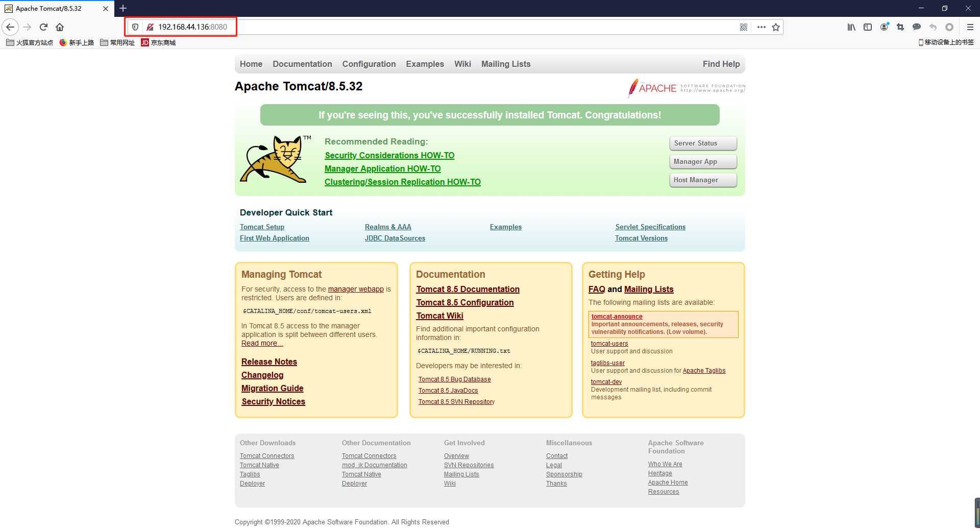Open the chat bubble toolbar icon
This screenshot has height=531, width=980.
point(917,27)
